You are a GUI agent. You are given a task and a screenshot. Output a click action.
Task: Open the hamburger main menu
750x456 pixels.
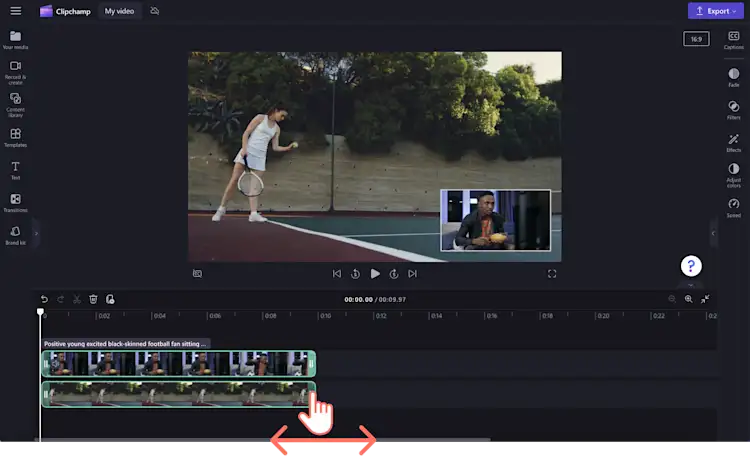(x=16, y=11)
